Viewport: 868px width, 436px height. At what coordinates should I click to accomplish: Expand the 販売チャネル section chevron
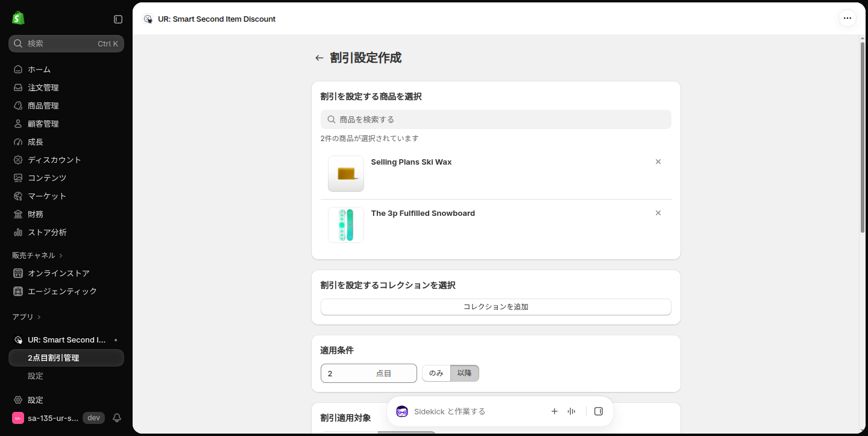(x=61, y=256)
